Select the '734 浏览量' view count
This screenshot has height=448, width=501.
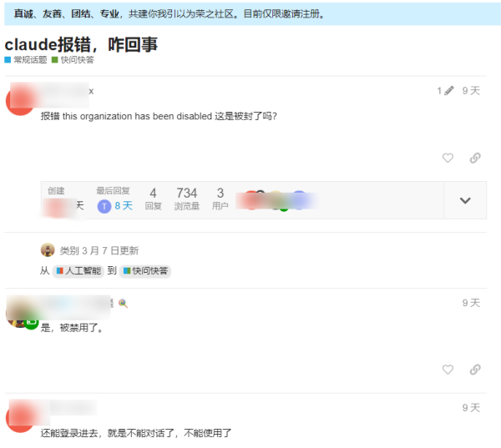click(x=187, y=199)
